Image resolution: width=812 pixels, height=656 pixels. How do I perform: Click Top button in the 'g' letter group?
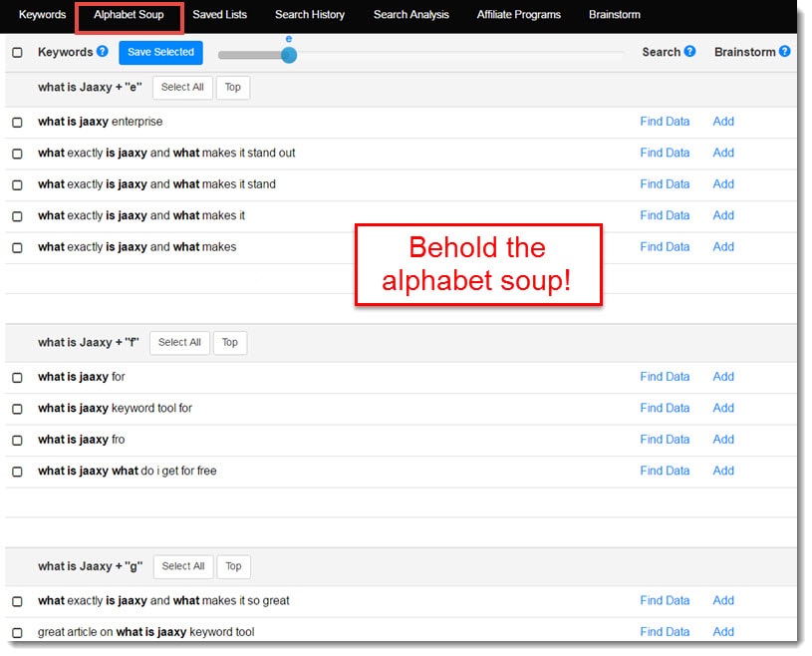coord(233,566)
